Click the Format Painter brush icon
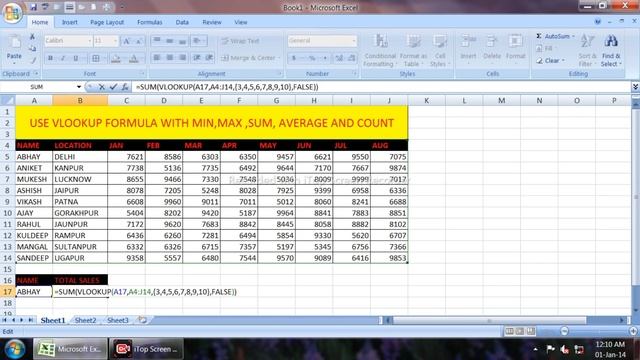This screenshot has width=640, height=360. click(33, 60)
